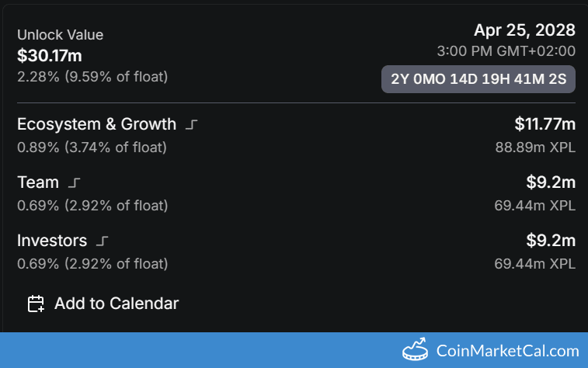Click the countdown timer badge
Screen dimensions: 588x368
coord(478,80)
